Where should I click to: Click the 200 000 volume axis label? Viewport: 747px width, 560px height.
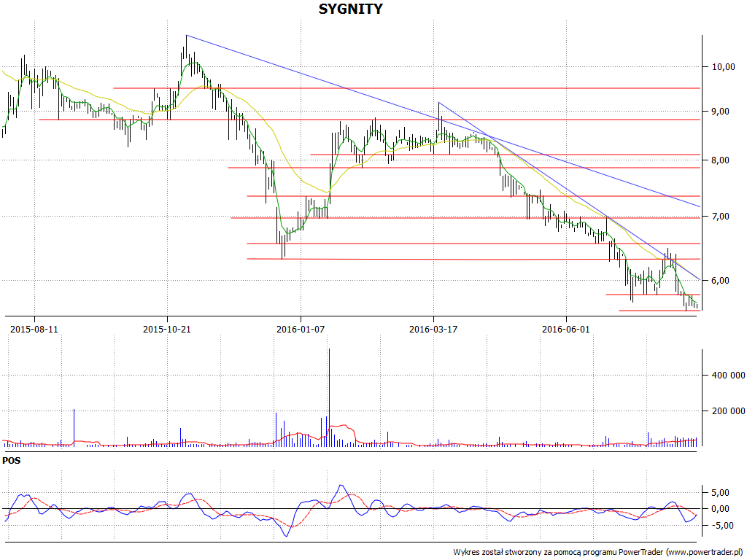(729, 411)
